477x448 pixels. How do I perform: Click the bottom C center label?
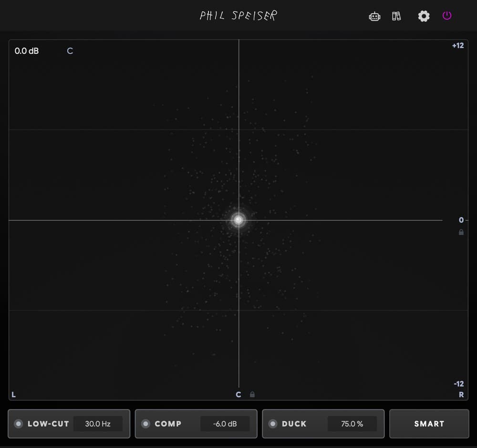[238, 395]
